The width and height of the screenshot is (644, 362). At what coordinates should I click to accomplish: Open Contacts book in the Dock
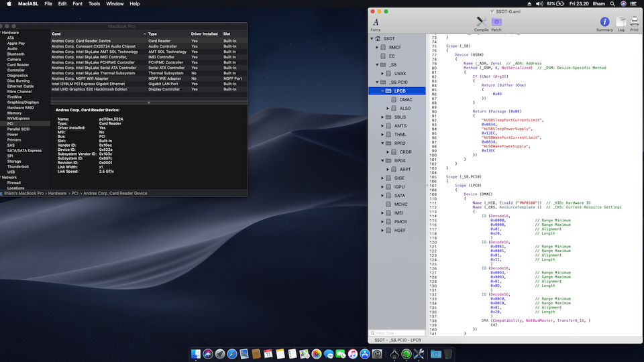(256, 354)
